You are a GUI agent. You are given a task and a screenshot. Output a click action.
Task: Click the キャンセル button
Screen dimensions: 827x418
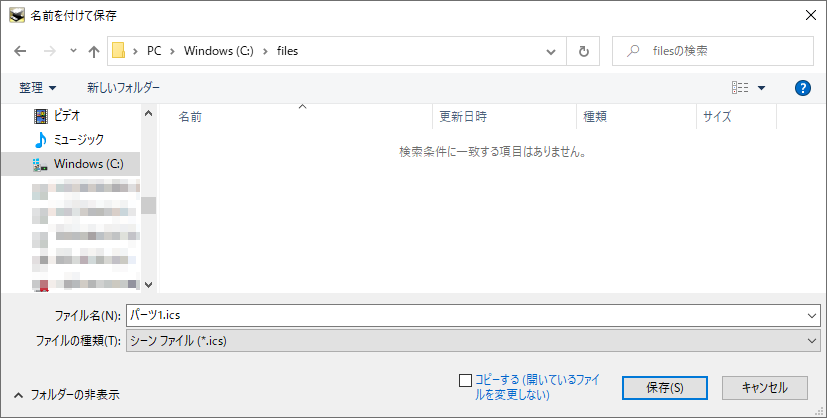coord(764,388)
